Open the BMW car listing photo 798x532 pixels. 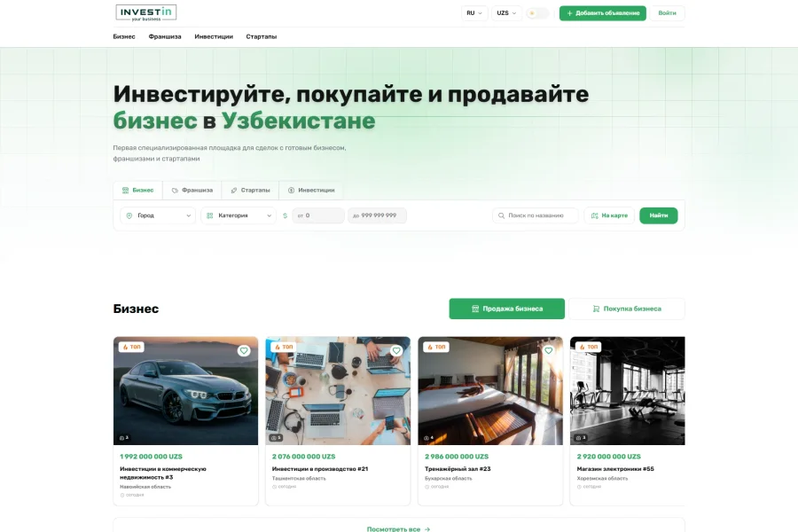click(186, 390)
